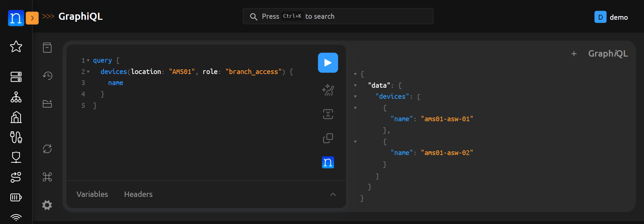Click the search input field
This screenshot has width=644, height=224.
point(338,16)
